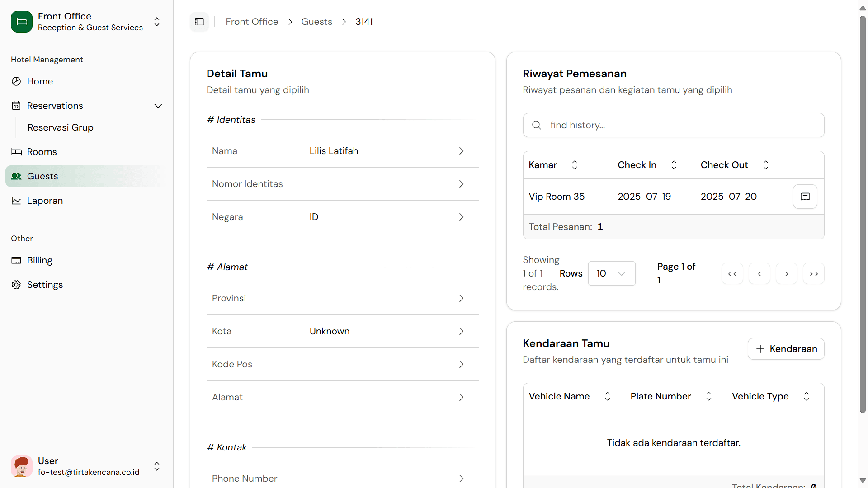Collapse the Reservations submenu chevron

pyautogui.click(x=158, y=106)
